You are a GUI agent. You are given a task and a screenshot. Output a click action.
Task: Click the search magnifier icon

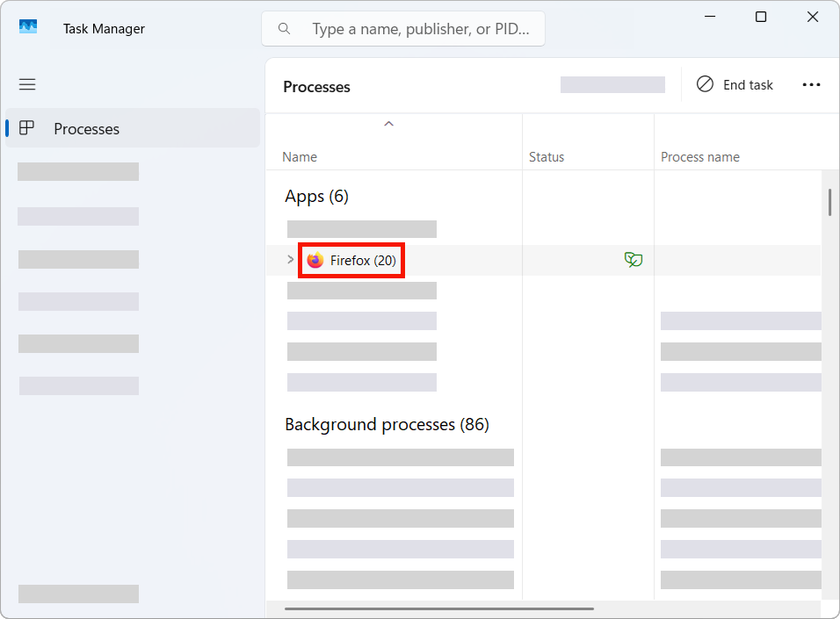[284, 28]
